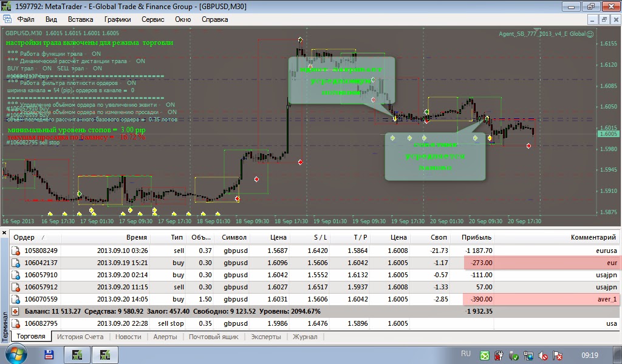The image size is (622, 364).
Task: Restore the inner chart window
Action: [x=604, y=19]
